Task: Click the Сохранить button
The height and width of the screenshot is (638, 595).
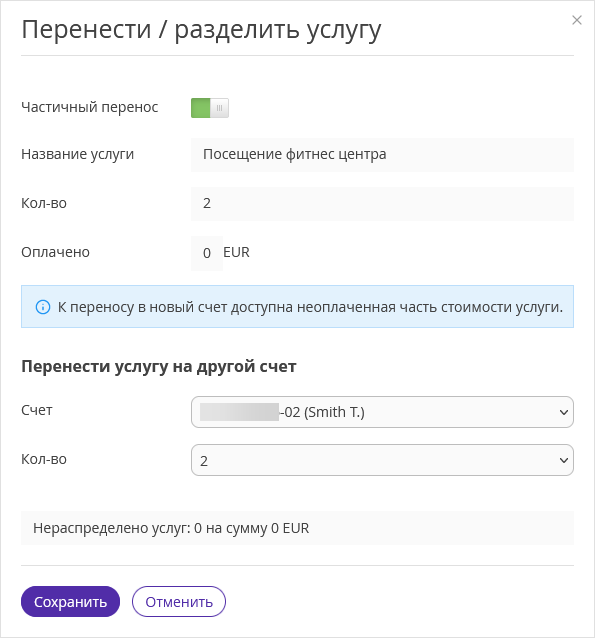Action: coord(70,601)
